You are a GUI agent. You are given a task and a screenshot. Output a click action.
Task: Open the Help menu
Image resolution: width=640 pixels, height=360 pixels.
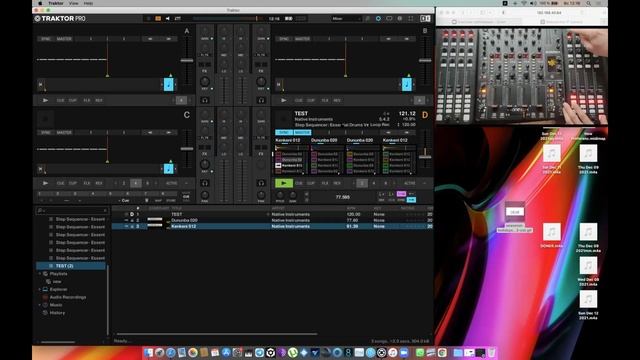[x=89, y=3]
